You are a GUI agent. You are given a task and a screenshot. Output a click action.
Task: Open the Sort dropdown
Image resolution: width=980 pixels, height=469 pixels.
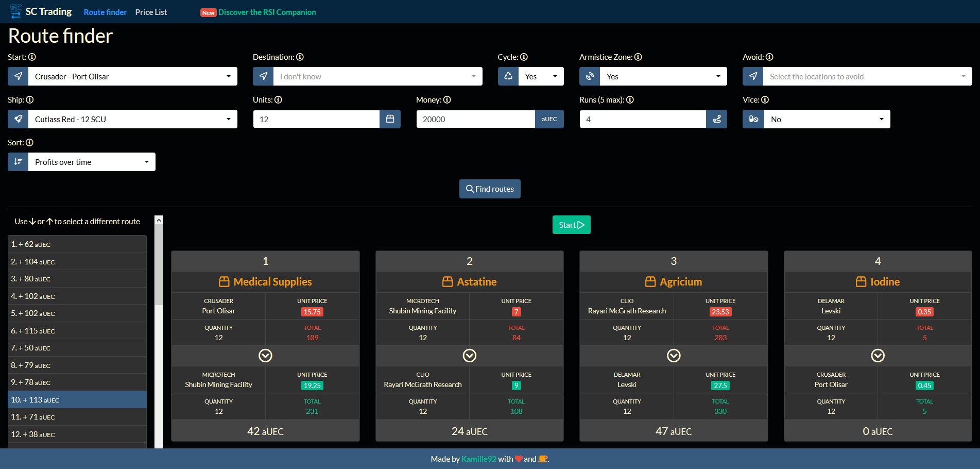coord(92,162)
